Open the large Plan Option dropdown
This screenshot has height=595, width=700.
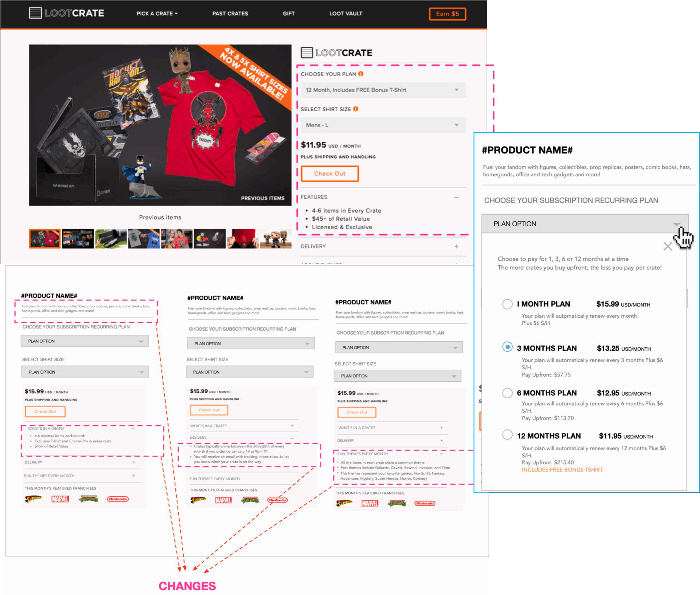pos(585,224)
